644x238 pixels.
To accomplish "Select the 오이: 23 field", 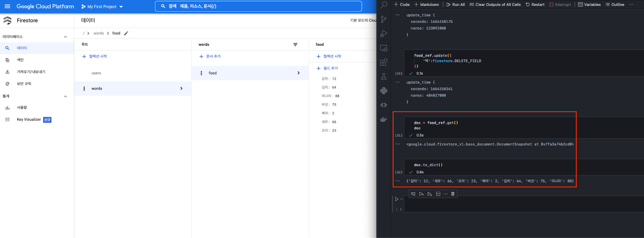I will click(x=329, y=130).
